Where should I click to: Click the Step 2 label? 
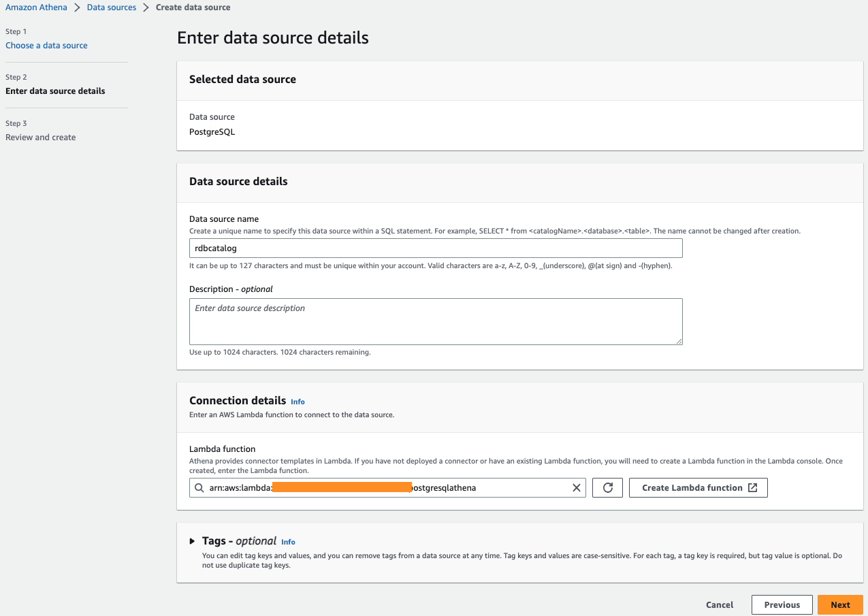pyautogui.click(x=16, y=78)
